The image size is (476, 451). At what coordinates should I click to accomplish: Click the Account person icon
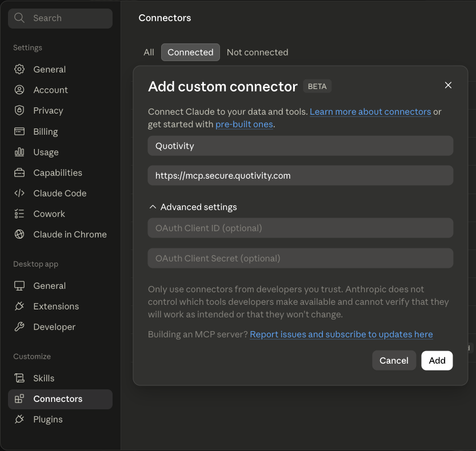[19, 90]
